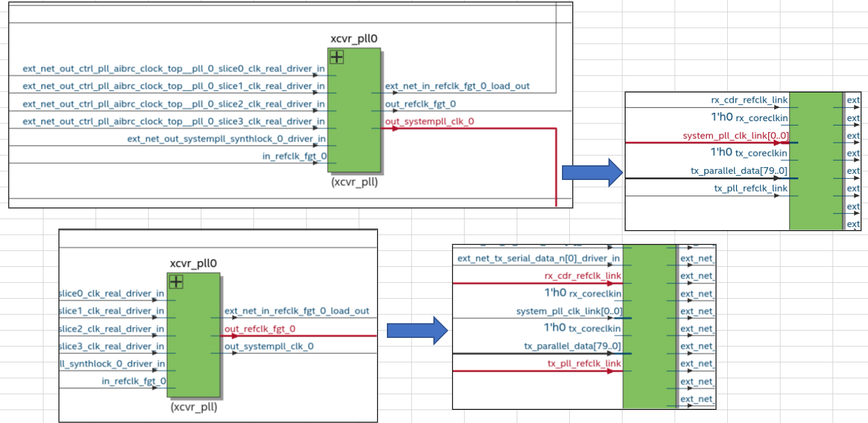The width and height of the screenshot is (868, 423).
Task: Click ext_net_in_refclk_fgt_0_load_out above the red out_refclk_fgt_0
Action: [297, 311]
